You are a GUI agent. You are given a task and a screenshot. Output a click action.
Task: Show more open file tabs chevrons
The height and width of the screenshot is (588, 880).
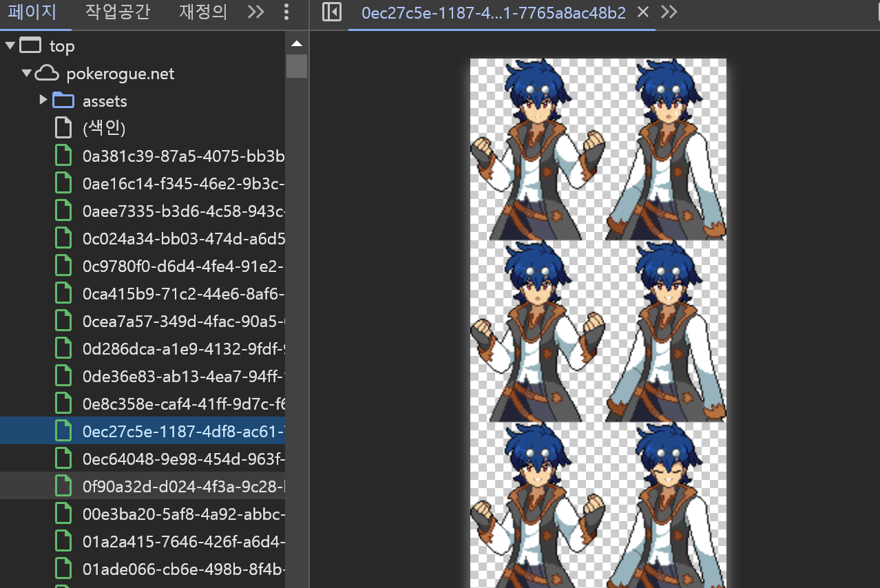(x=669, y=12)
